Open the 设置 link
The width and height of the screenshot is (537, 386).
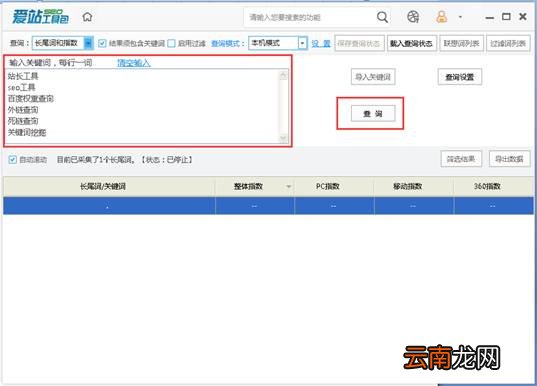[x=321, y=43]
